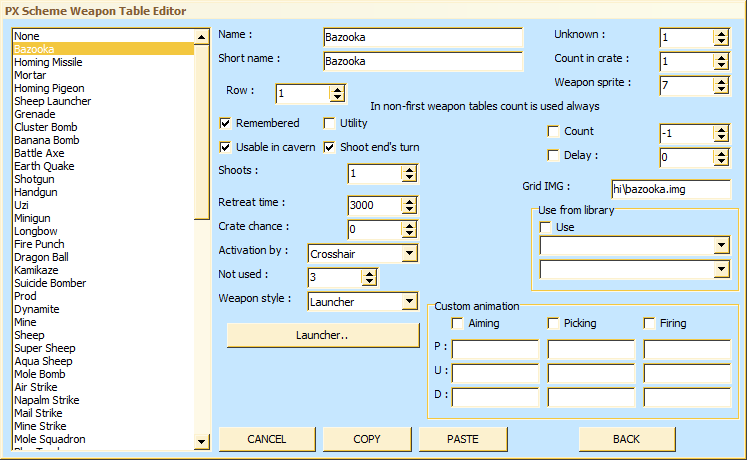Decrease Count in crate spinner value
The image size is (747, 460).
click(x=721, y=65)
